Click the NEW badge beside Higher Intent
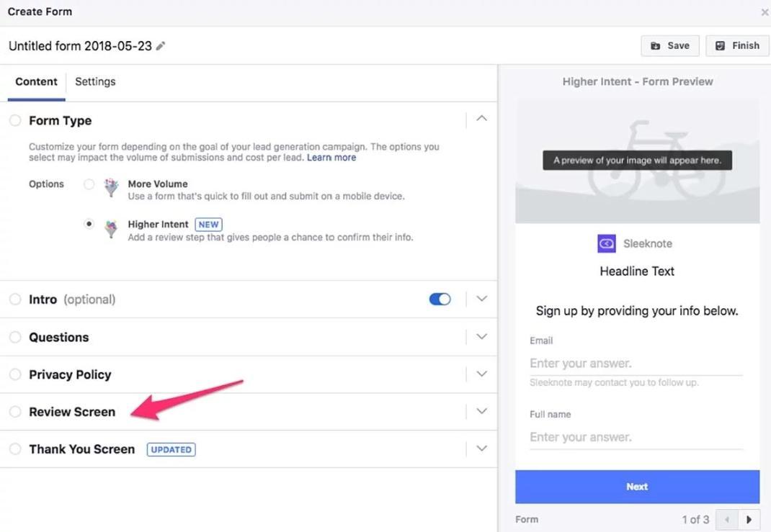 [208, 225]
